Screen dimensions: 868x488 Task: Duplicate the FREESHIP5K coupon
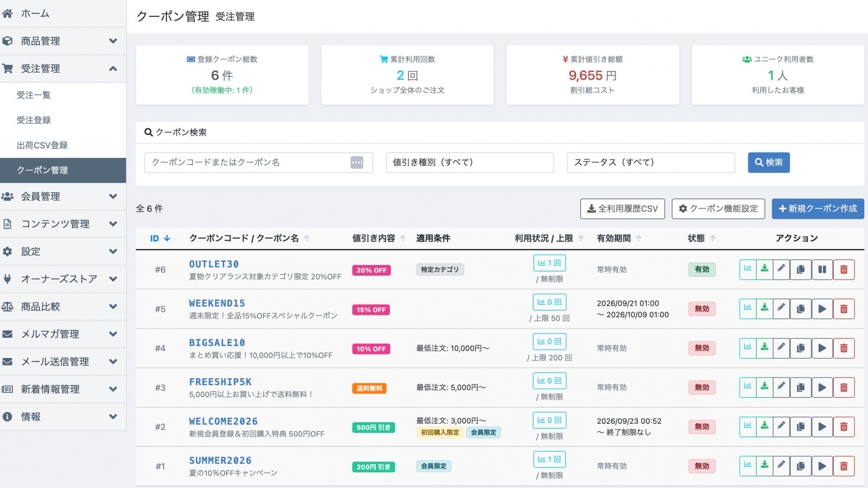coord(801,387)
